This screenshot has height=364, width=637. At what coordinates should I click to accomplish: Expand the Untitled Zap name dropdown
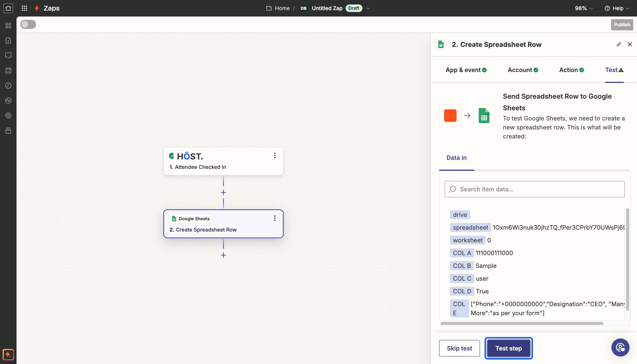pyautogui.click(x=368, y=8)
